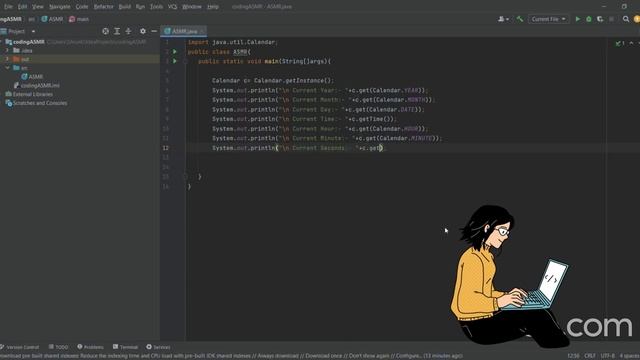Click Run with Coverage icon
This screenshot has height=360, width=640.
click(600, 19)
